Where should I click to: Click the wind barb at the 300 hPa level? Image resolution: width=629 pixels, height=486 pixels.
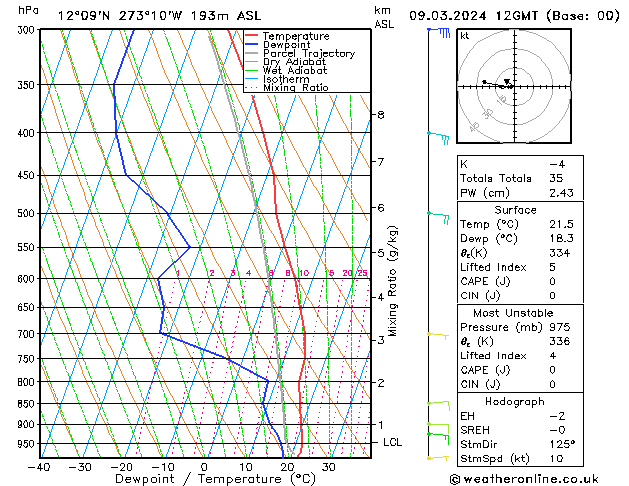(439, 32)
